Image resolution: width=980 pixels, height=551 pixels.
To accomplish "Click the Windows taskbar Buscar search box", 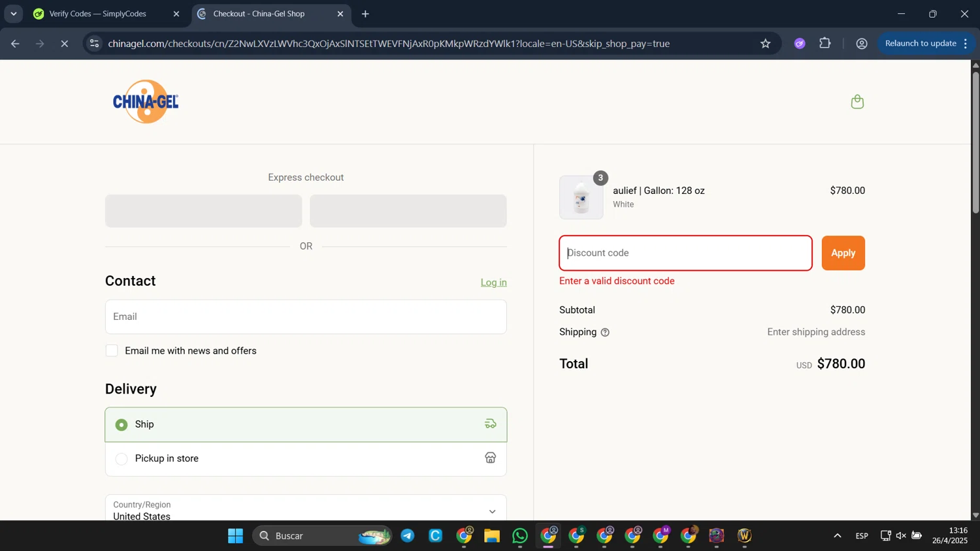I will click(x=322, y=536).
